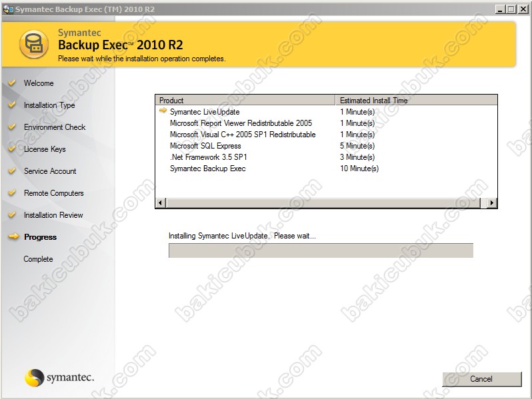Select the Service Account step
This screenshot has width=532, height=399.
(50, 171)
